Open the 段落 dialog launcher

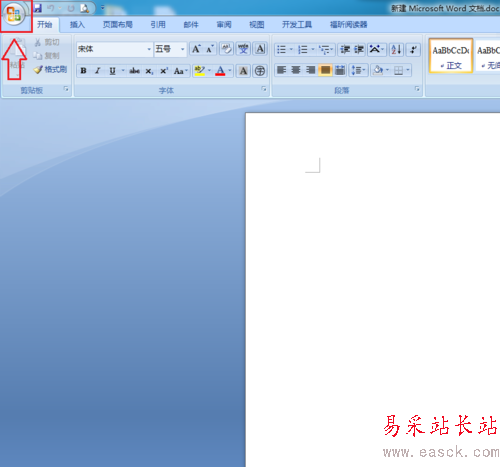tap(417, 89)
